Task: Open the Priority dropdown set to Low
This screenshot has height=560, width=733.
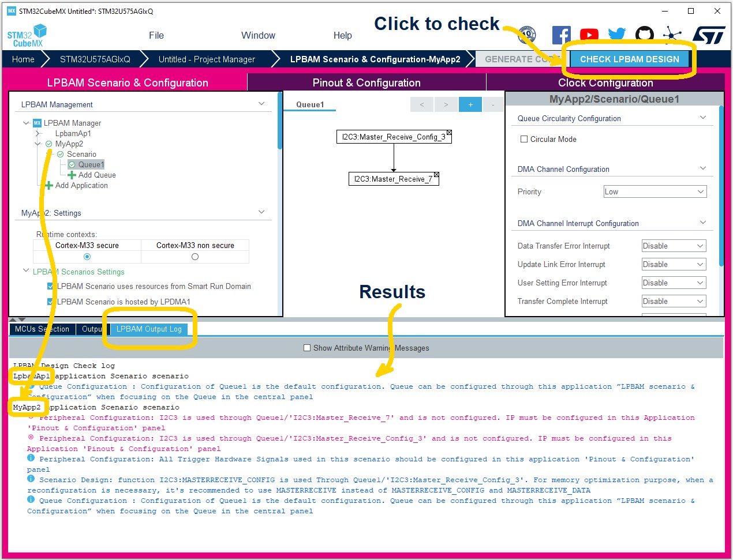Action: pos(655,191)
